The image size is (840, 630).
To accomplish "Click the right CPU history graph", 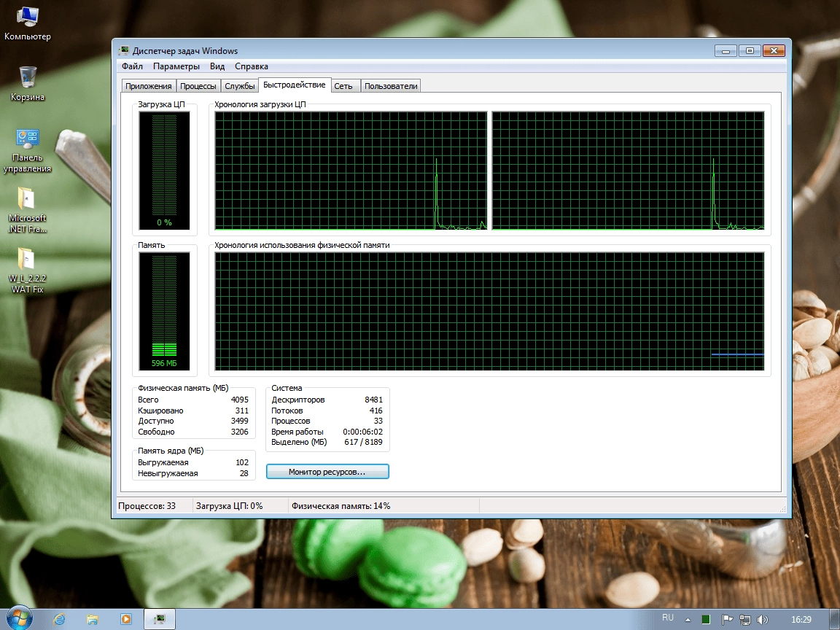I will point(628,171).
